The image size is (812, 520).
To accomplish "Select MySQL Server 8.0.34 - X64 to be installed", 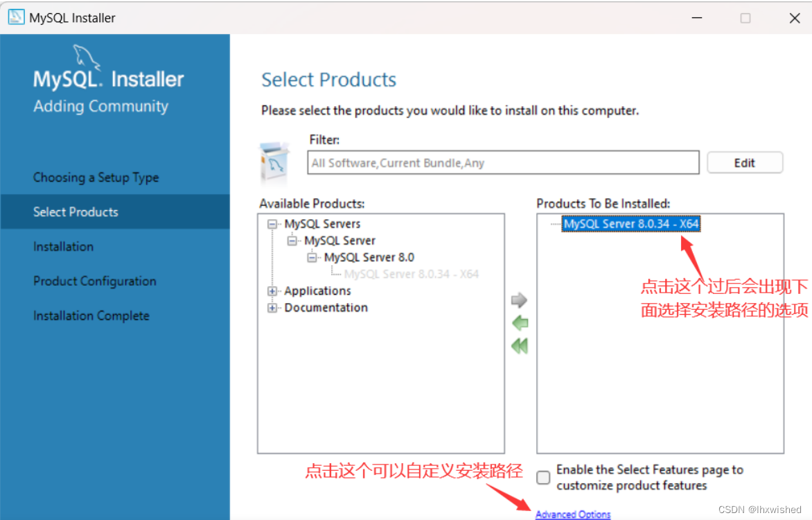I will pos(630,224).
